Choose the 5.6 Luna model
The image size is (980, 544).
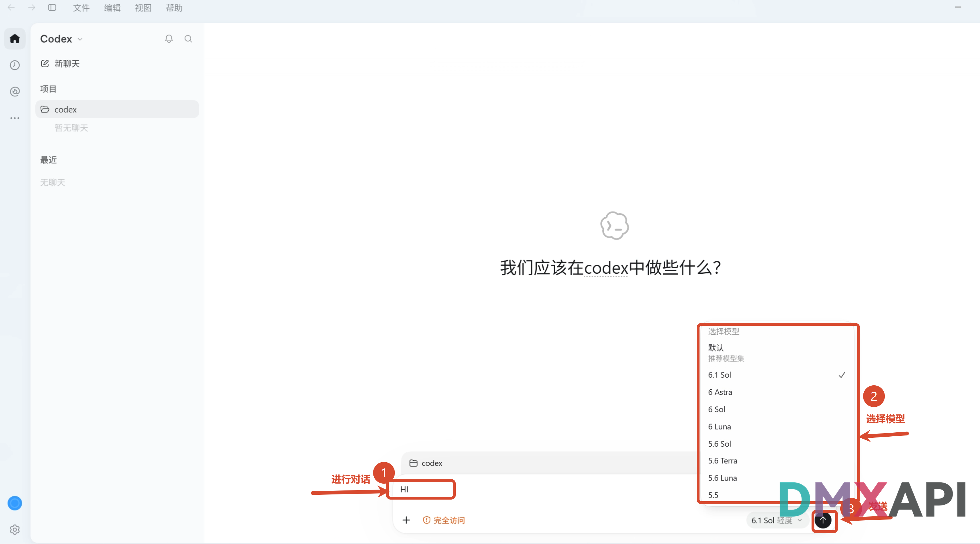pyautogui.click(x=776, y=478)
